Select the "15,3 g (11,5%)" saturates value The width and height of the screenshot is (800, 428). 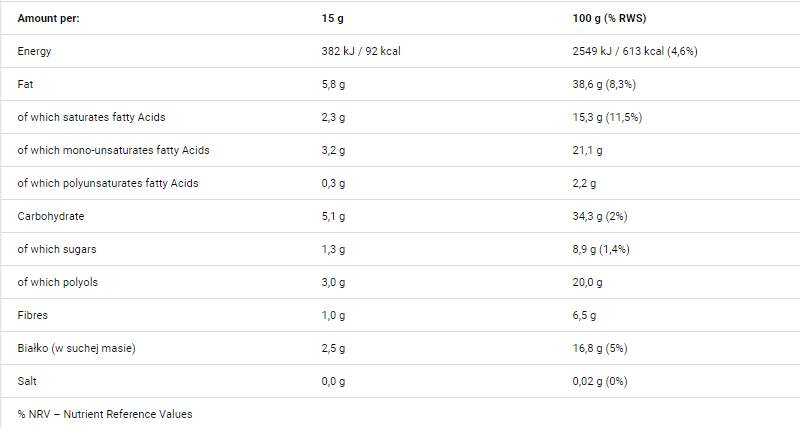pos(605,117)
